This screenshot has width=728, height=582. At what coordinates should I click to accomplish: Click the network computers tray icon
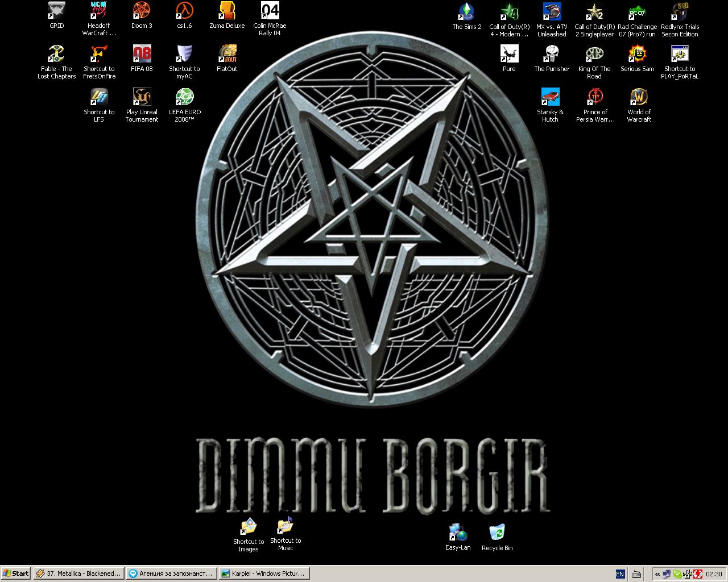tap(667, 574)
